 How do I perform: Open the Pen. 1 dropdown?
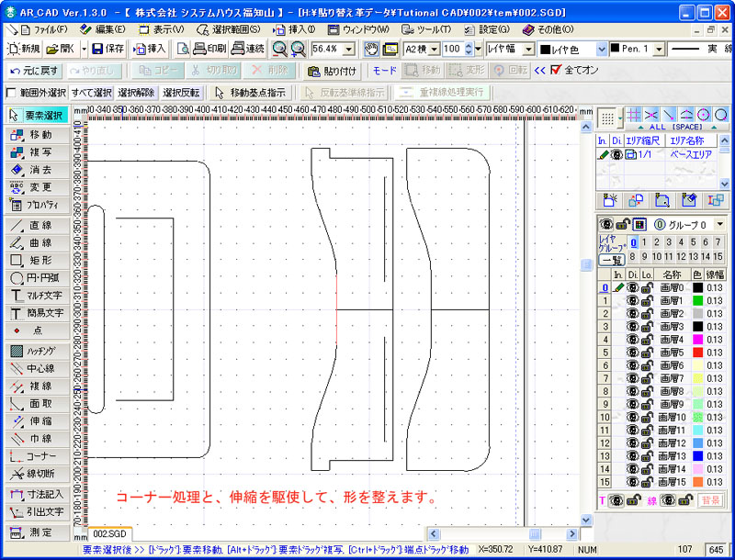tap(660, 49)
